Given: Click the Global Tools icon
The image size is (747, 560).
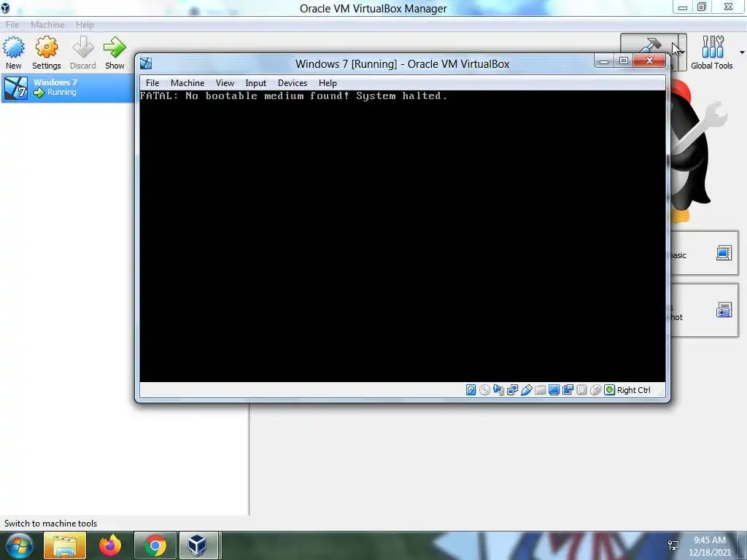Looking at the screenshot, I should click(713, 47).
